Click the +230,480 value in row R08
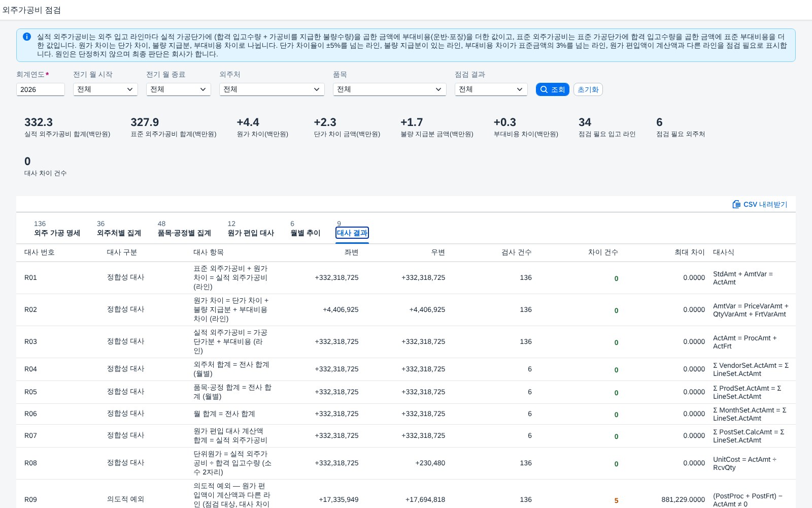This screenshot has width=812, height=508. tap(430, 463)
